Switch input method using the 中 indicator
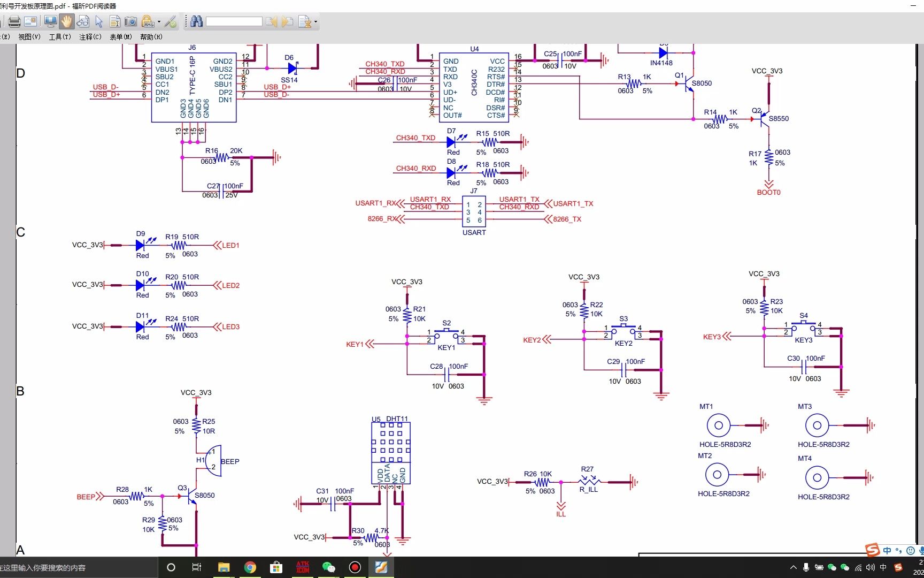This screenshot has width=924, height=578. [883, 567]
